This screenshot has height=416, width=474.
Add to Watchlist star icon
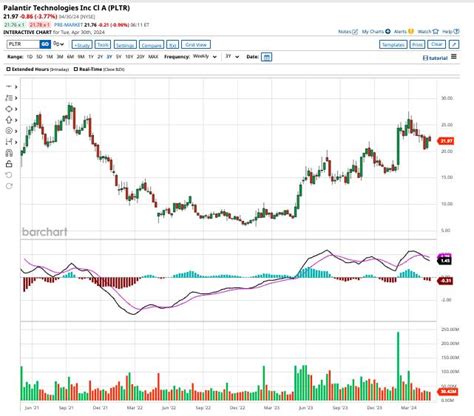click(x=428, y=32)
